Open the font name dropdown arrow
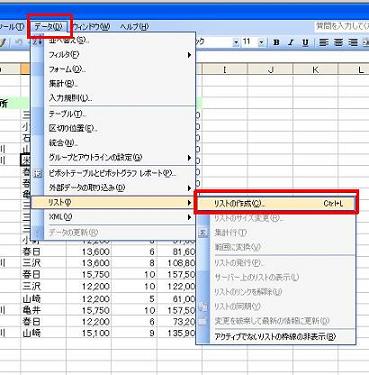Image resolution: width=369 pixels, height=375 pixels. 236,42
